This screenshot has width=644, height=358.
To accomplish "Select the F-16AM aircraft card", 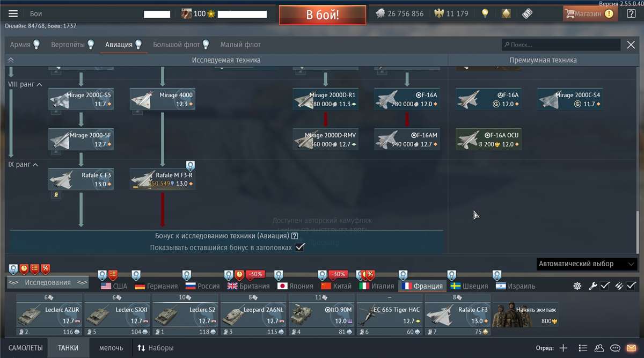I will (407, 140).
